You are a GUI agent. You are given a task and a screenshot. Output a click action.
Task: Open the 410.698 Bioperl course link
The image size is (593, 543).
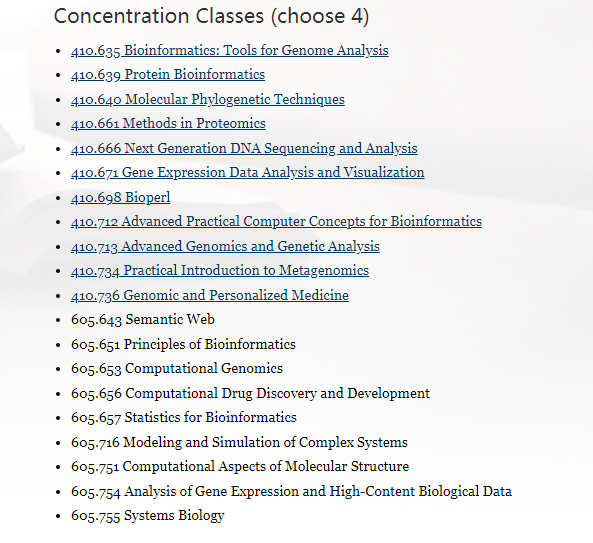tap(120, 197)
